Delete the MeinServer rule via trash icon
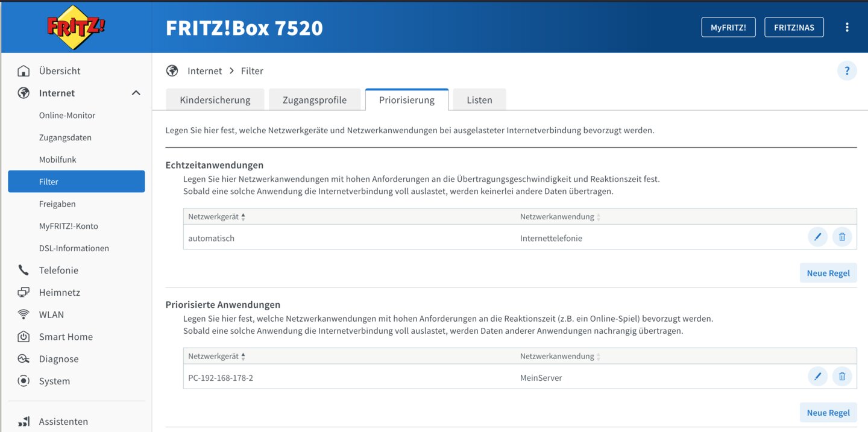This screenshot has height=432, width=868. [x=842, y=377]
